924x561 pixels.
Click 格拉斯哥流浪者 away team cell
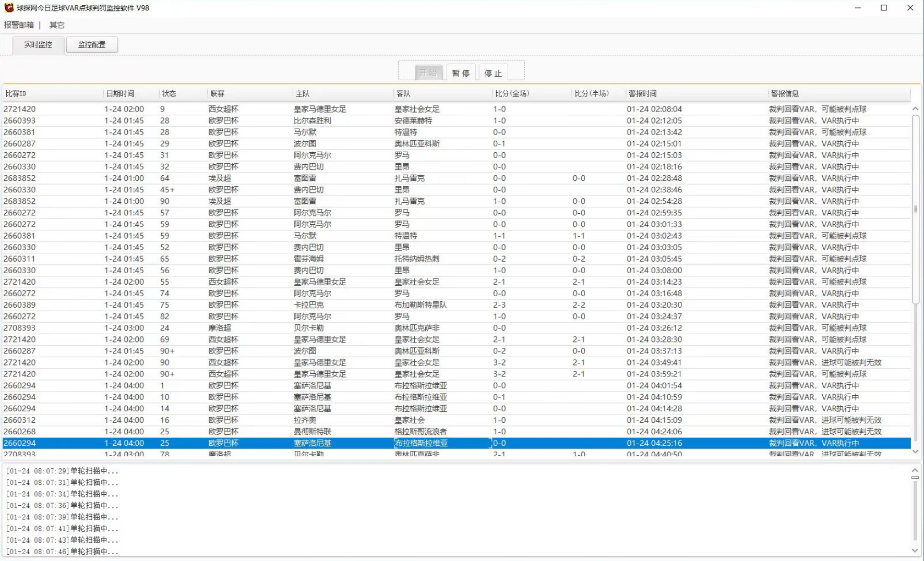click(421, 432)
